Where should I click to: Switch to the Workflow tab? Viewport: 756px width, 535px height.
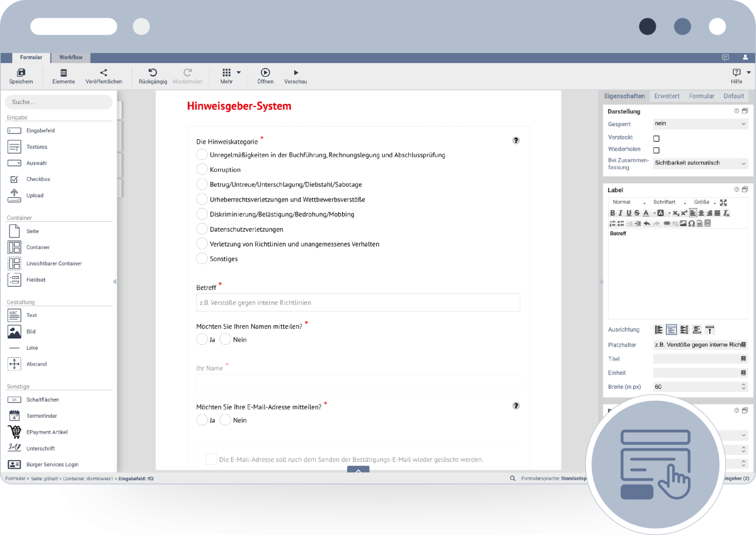(x=71, y=57)
